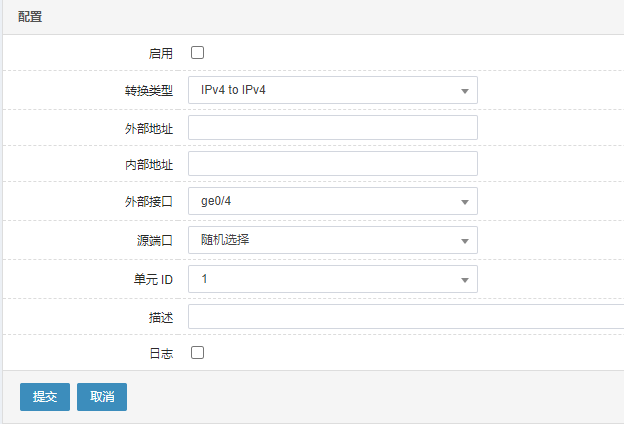Click into the 描述 description field

point(406,317)
